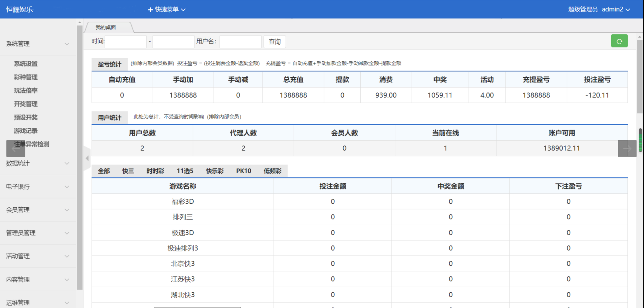Click the 用户名 input field

coord(240,42)
